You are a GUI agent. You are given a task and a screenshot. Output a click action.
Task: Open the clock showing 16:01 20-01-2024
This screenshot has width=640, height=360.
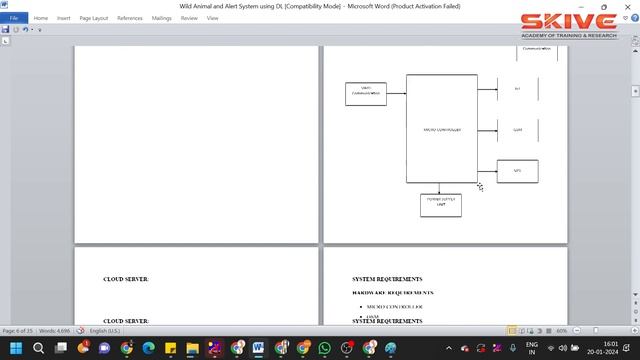tap(602, 348)
